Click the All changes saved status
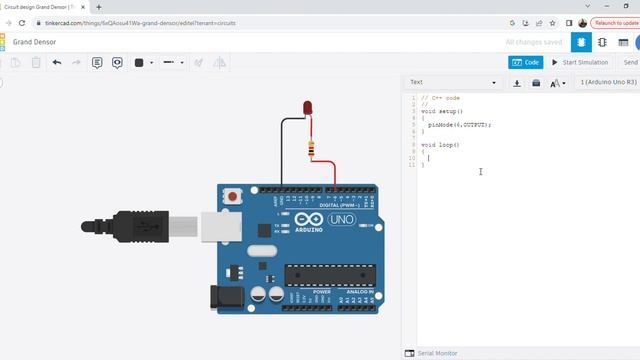Screen dimensions: 640x360 (x=533, y=42)
